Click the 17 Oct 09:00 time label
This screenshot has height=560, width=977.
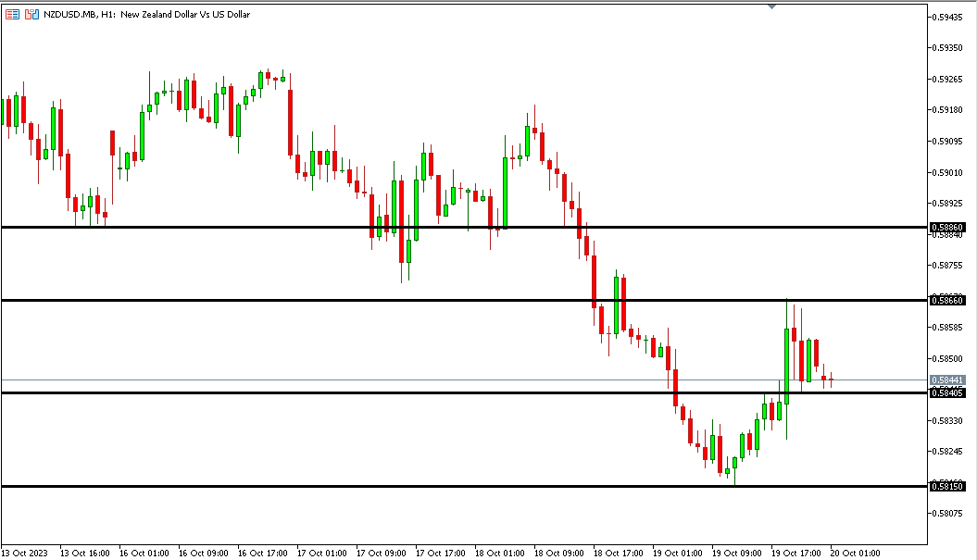(382, 554)
